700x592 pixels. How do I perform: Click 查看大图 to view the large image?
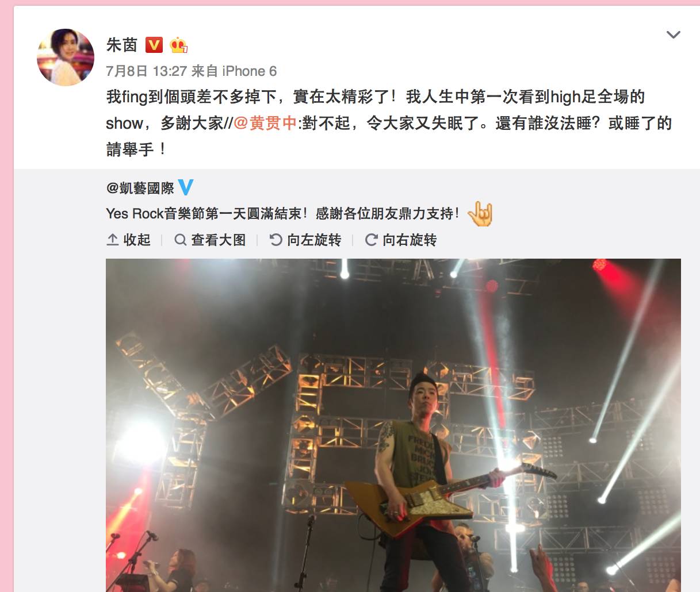coord(210,240)
